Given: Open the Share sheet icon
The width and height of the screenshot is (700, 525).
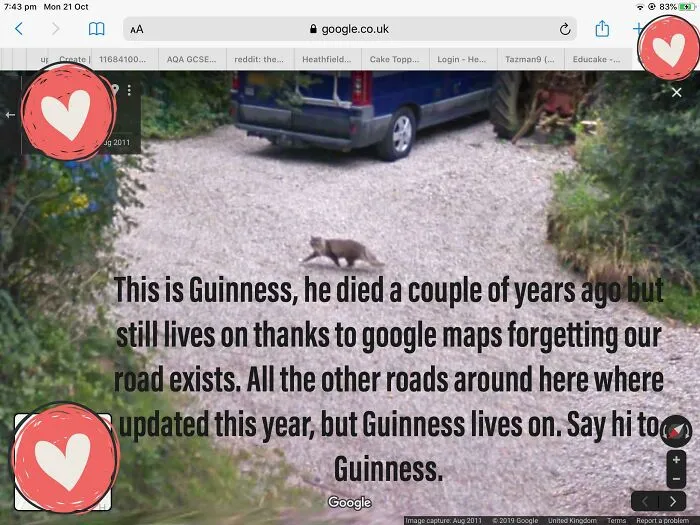Looking at the screenshot, I should pos(602,29).
